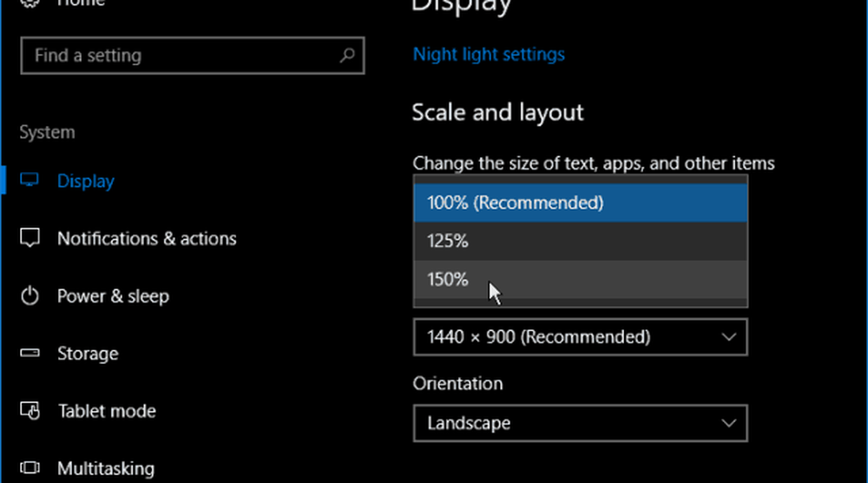Click the magnifying glass search icon

pyautogui.click(x=346, y=56)
